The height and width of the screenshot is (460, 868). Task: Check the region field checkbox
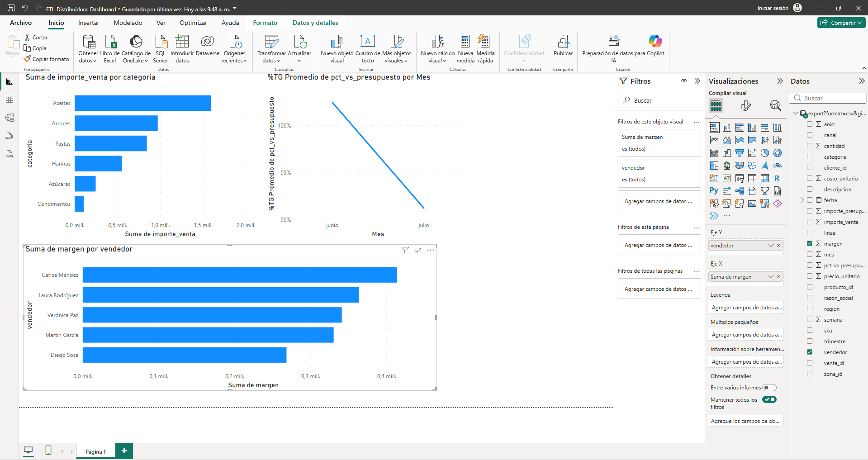point(810,308)
